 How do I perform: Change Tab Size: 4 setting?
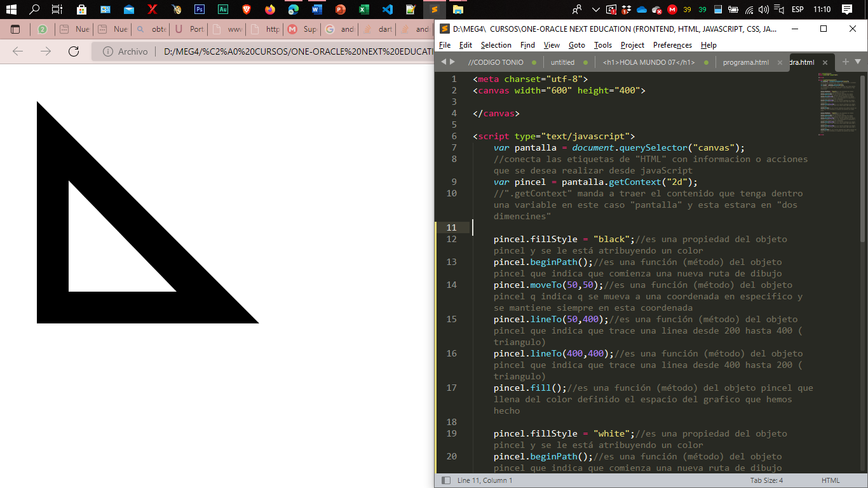[766, 480]
